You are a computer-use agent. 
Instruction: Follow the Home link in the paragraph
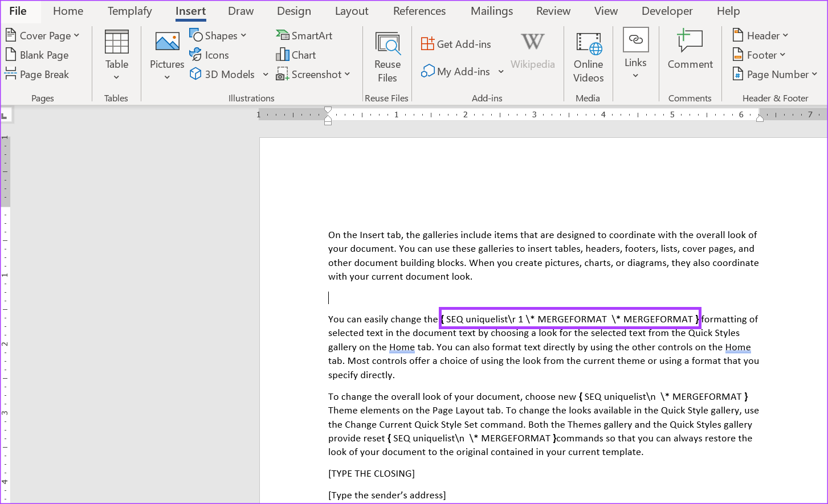tap(402, 347)
